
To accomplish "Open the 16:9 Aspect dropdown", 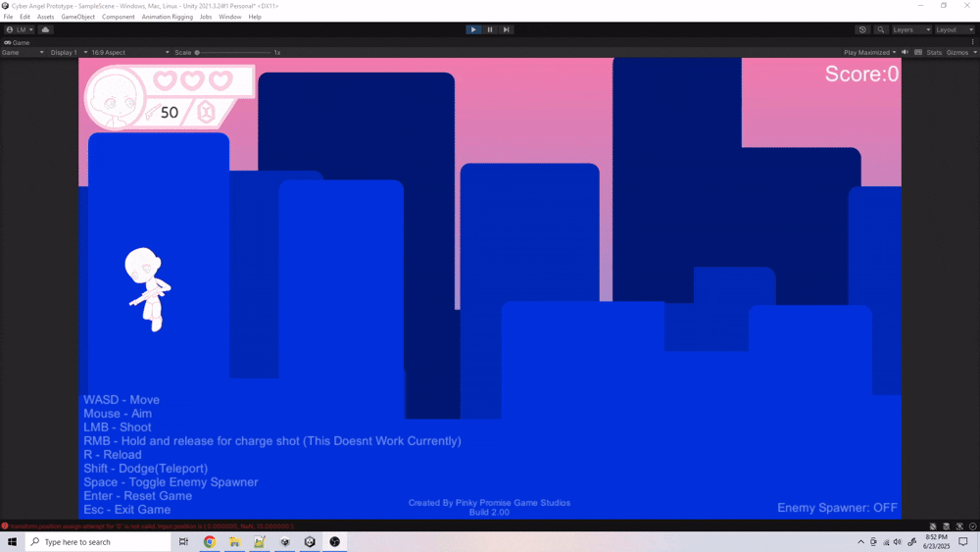I will click(130, 53).
